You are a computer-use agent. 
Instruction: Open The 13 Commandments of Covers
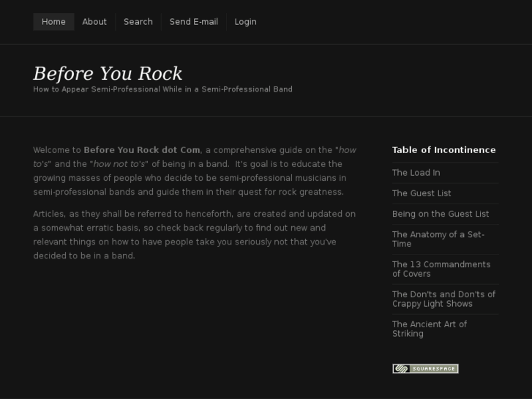click(x=441, y=269)
